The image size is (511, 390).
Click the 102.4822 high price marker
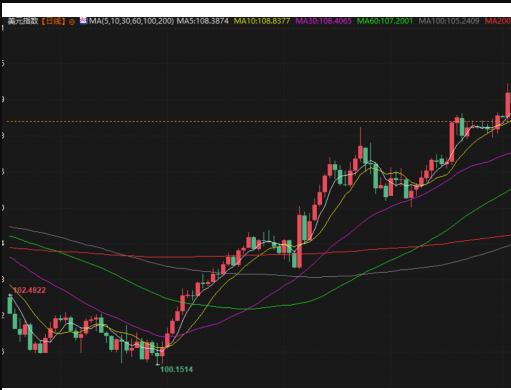pos(29,290)
